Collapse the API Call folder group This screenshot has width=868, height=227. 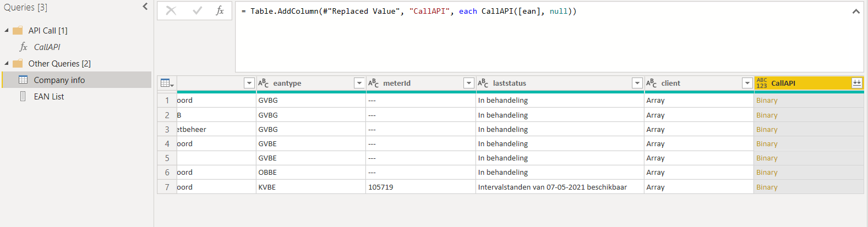pyautogui.click(x=7, y=30)
